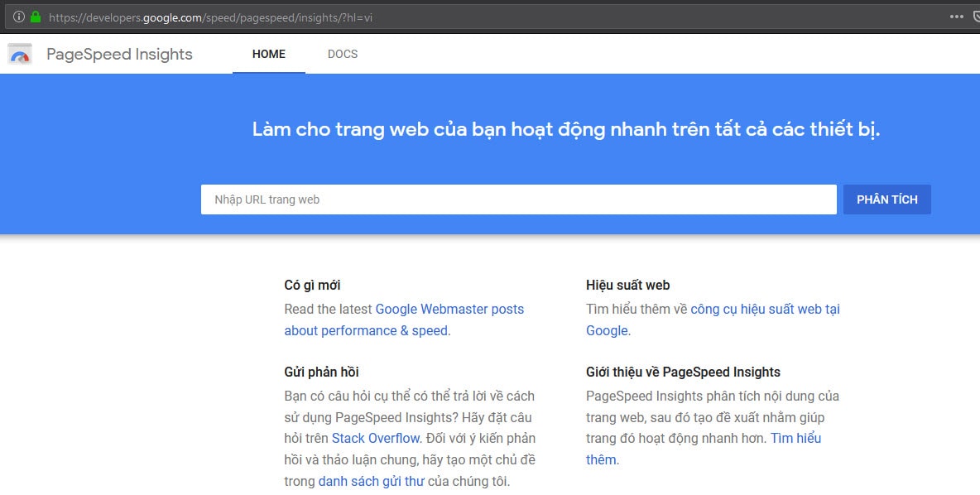
Task: Click the PageSpeed Insights title text
Action: click(x=119, y=55)
